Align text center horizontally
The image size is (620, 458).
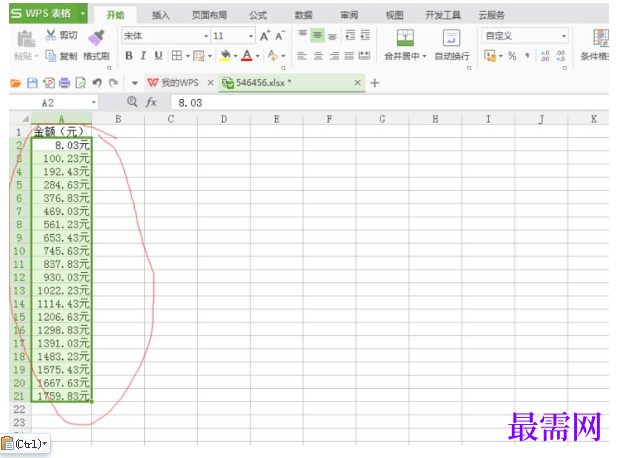tap(318, 56)
